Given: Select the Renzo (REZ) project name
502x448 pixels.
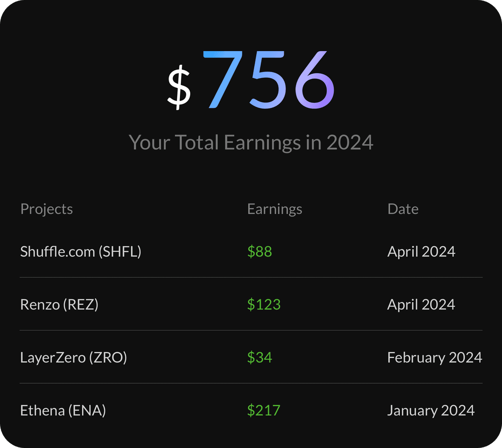Looking at the screenshot, I should (59, 304).
